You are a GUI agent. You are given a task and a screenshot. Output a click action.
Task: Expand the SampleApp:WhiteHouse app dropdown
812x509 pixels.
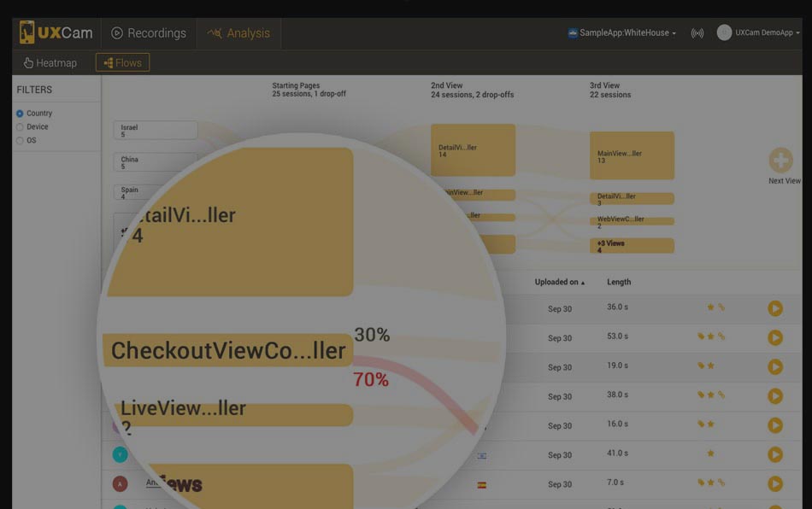click(621, 33)
